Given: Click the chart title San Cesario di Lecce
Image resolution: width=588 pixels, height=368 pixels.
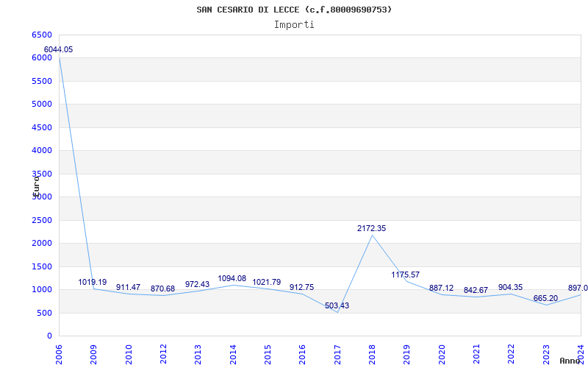Looking at the screenshot, I should [294, 10].
